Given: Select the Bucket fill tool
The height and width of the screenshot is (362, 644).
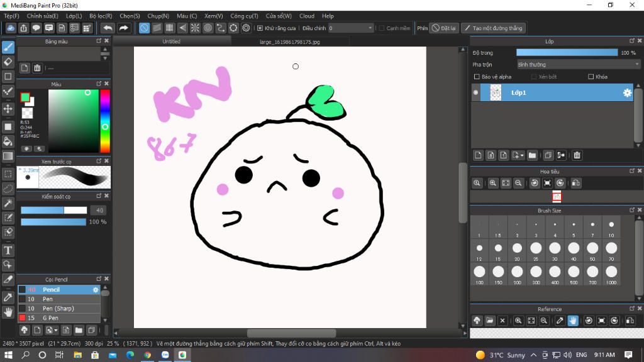Looking at the screenshot, I should coord(8,141).
